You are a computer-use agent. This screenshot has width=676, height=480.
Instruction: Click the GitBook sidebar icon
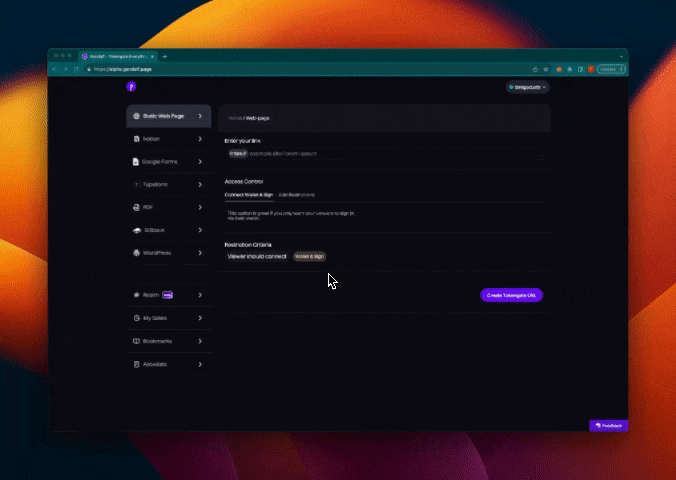[x=137, y=230]
